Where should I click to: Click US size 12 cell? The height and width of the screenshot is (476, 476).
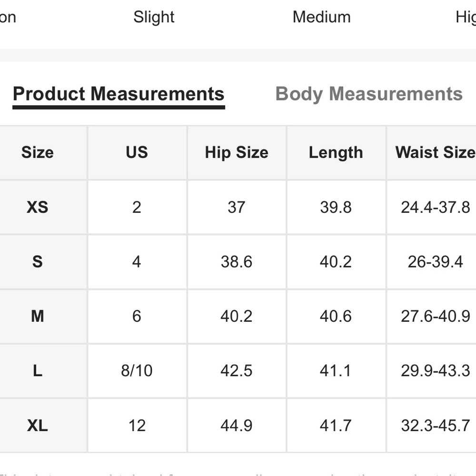click(137, 425)
